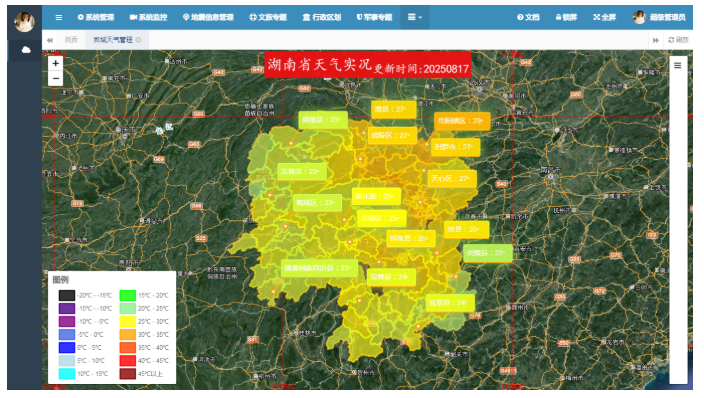Click the 锁屏 lock screen button
704x398 pixels.
[566, 18]
